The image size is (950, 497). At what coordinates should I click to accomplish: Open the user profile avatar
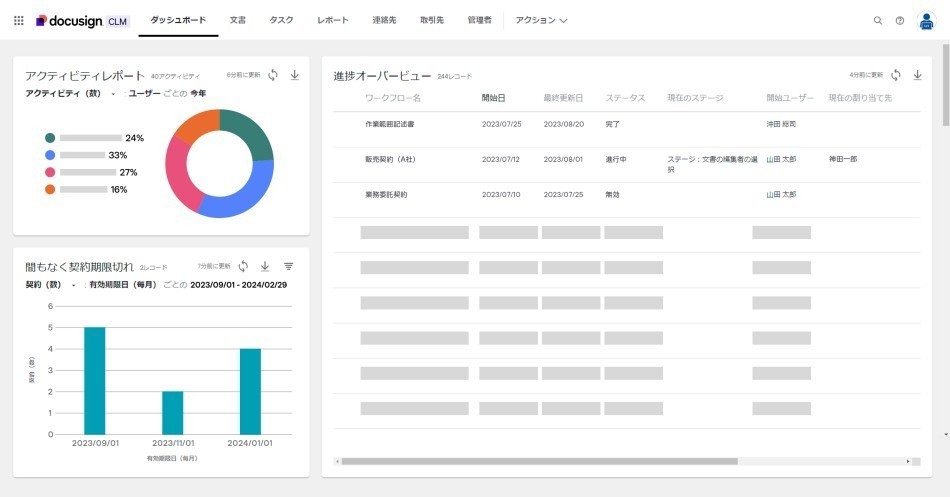(926, 20)
